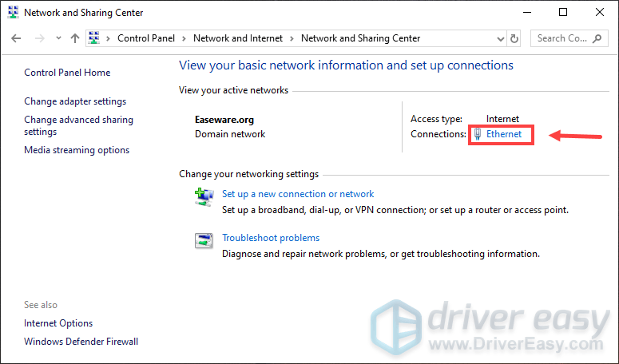Click the Control Panel icon in address bar
Screen dimensions: 619x364
click(95, 38)
